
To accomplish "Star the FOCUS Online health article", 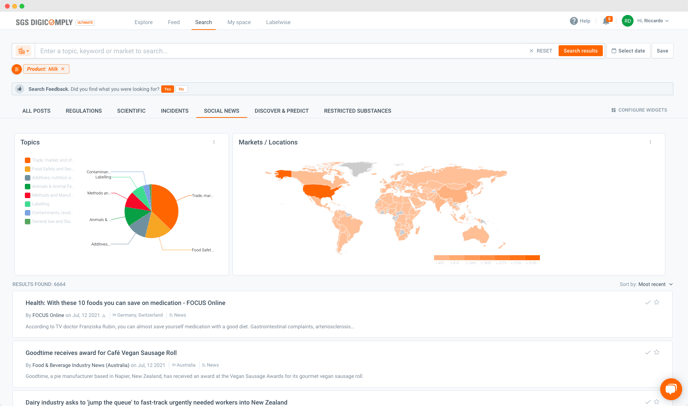I will pos(657,302).
